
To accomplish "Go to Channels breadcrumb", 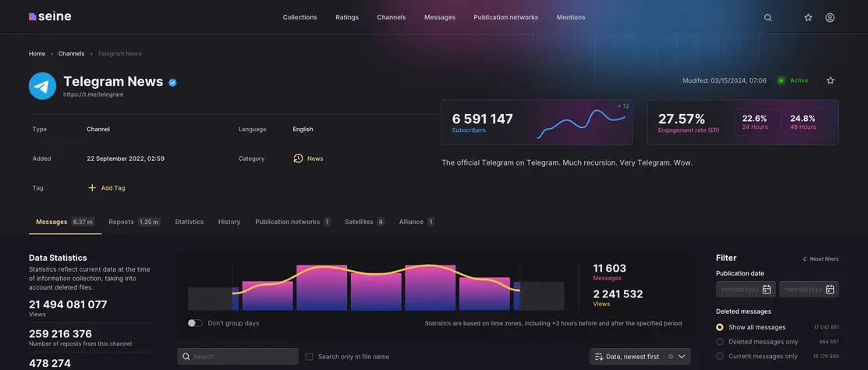I will point(72,54).
